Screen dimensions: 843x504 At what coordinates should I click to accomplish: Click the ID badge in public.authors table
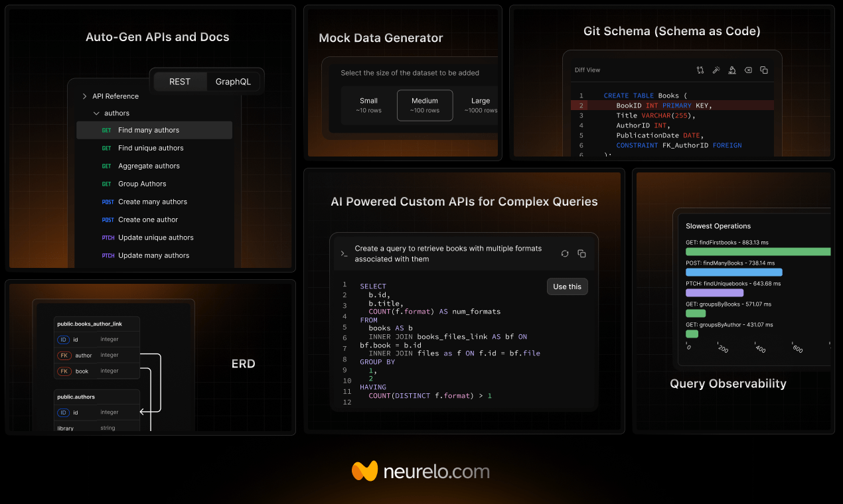(64, 412)
